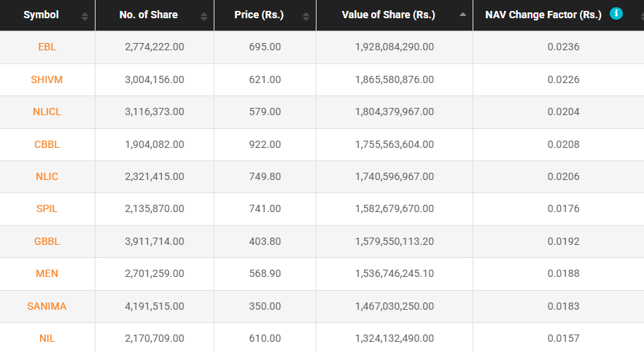Open the SPIL symbol link
The width and height of the screenshot is (644, 352).
47,208
